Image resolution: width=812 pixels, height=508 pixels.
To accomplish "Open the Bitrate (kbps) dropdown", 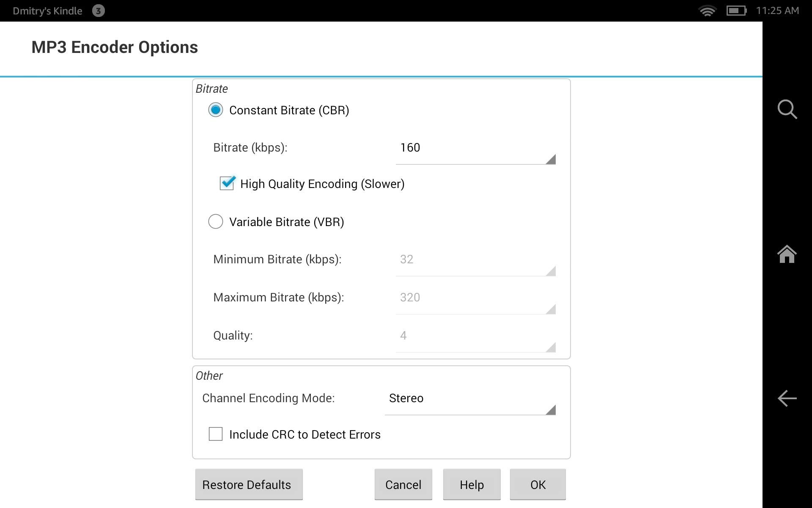I will click(475, 150).
